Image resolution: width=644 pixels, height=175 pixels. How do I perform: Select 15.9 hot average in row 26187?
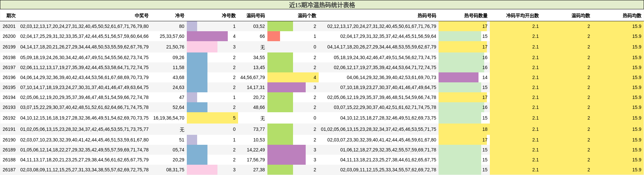click(x=637, y=170)
